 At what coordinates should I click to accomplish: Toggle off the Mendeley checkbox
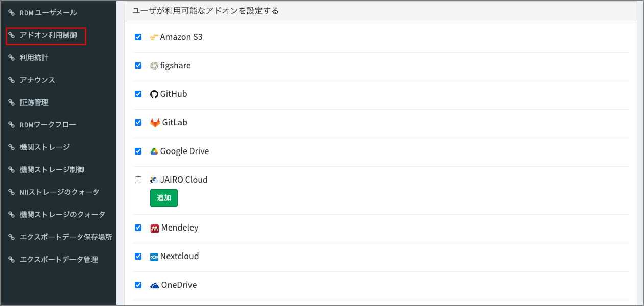tap(138, 227)
